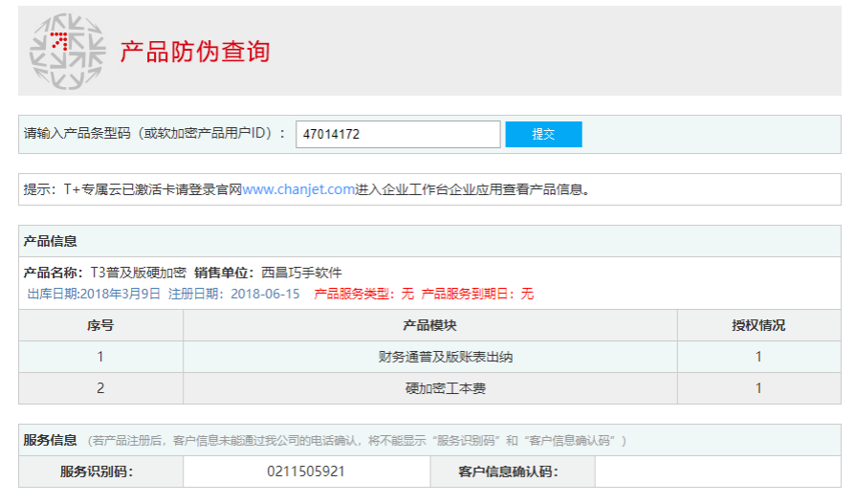The image size is (855, 504).
Task: Select the 硬加密工本费 module cell
Action: 430,388
